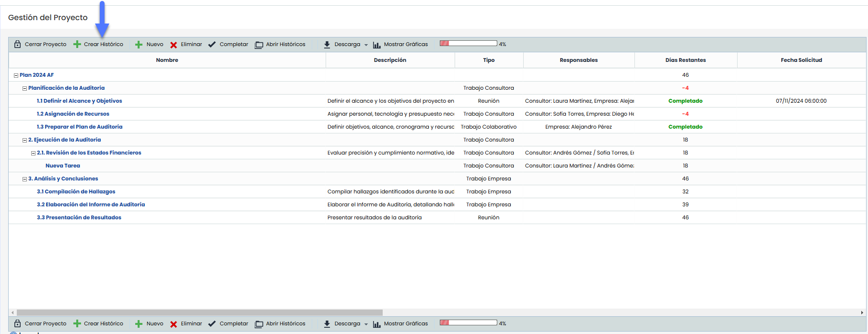Open task 3.2 Elaboración del Informe de Auditoría

pos(91,204)
